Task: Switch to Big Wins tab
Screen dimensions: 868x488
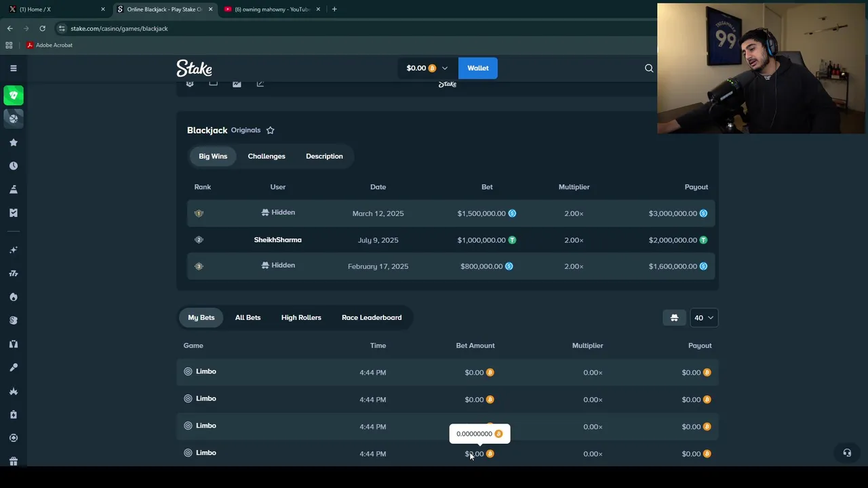Action: click(x=213, y=157)
